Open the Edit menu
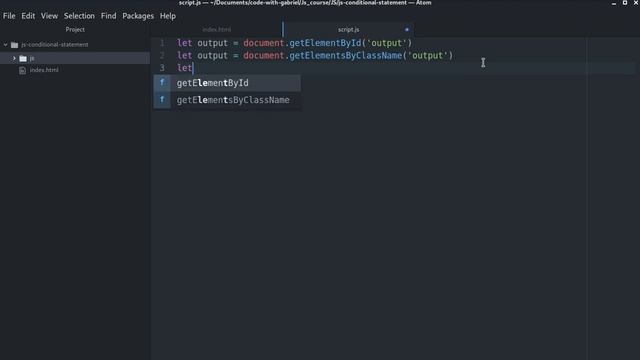The height and width of the screenshot is (360, 640). tap(28, 16)
